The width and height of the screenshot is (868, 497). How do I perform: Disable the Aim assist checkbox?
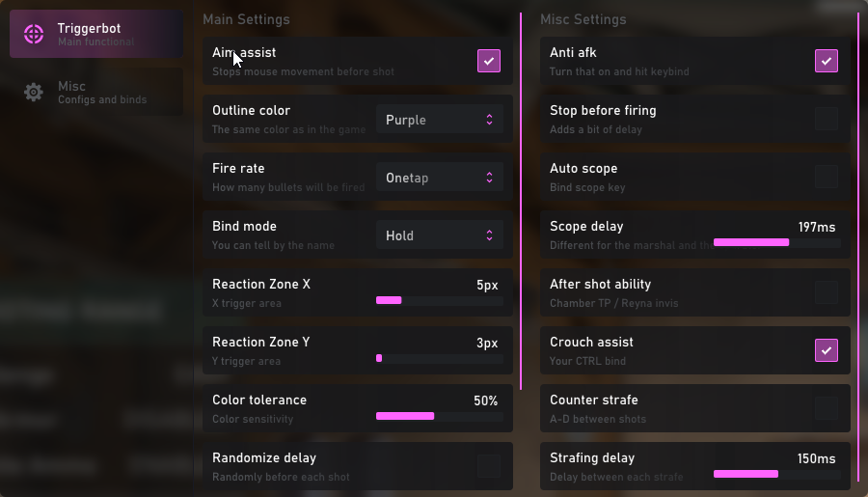pyautogui.click(x=489, y=62)
